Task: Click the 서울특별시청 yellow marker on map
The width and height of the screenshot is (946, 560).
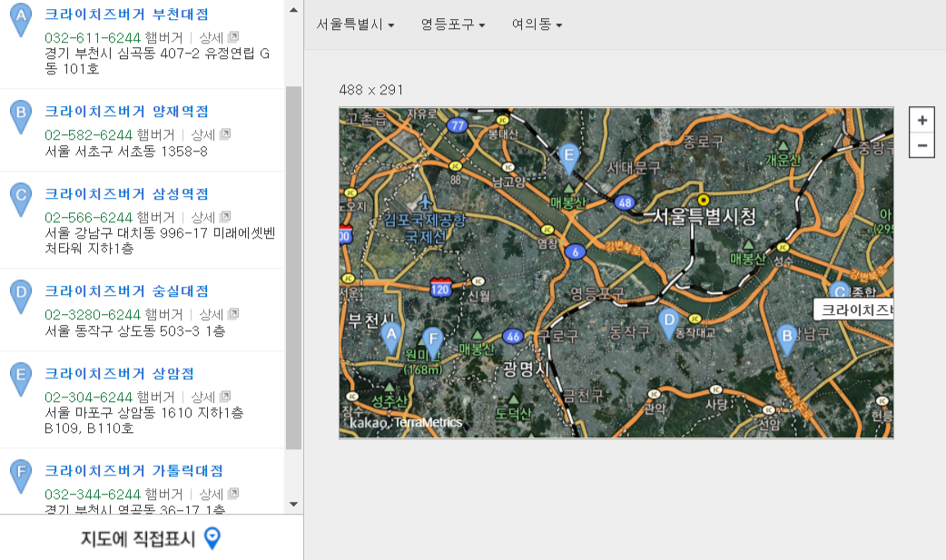Action: [703, 200]
